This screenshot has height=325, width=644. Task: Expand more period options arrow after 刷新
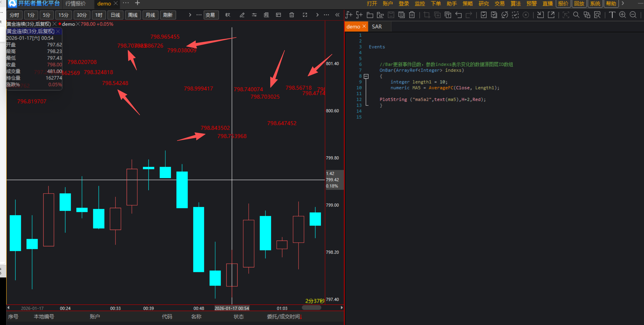(x=190, y=15)
